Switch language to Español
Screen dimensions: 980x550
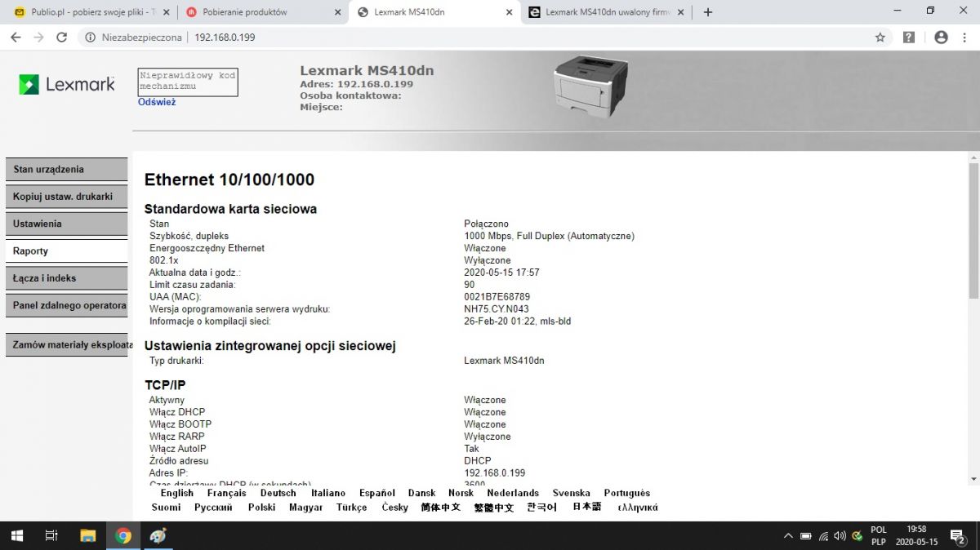click(x=377, y=493)
